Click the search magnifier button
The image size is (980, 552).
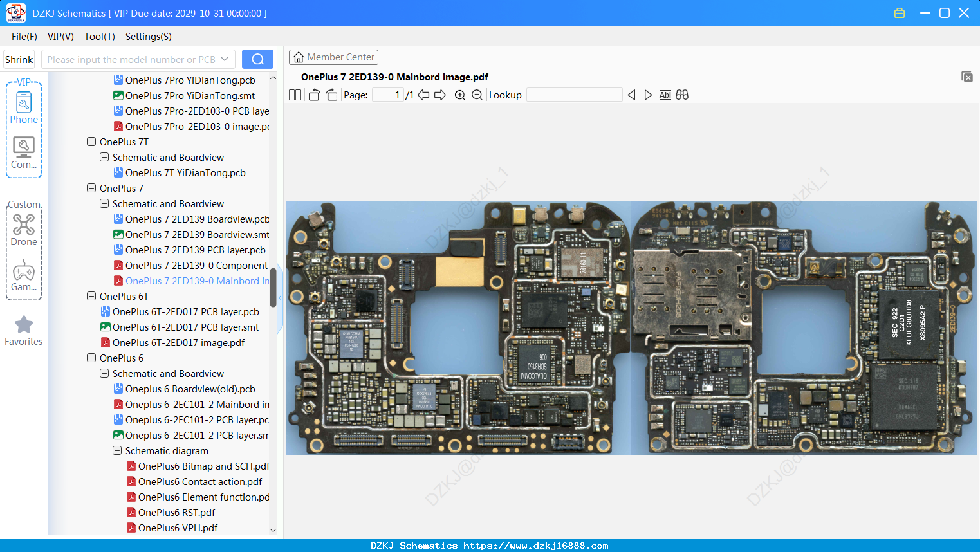[257, 59]
